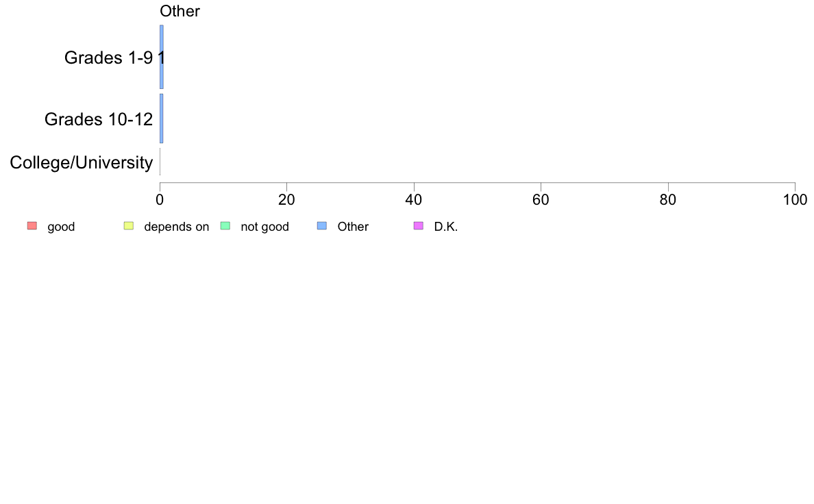Click the 'Grades 10-12' category label
The image size is (814, 504).
click(x=99, y=119)
